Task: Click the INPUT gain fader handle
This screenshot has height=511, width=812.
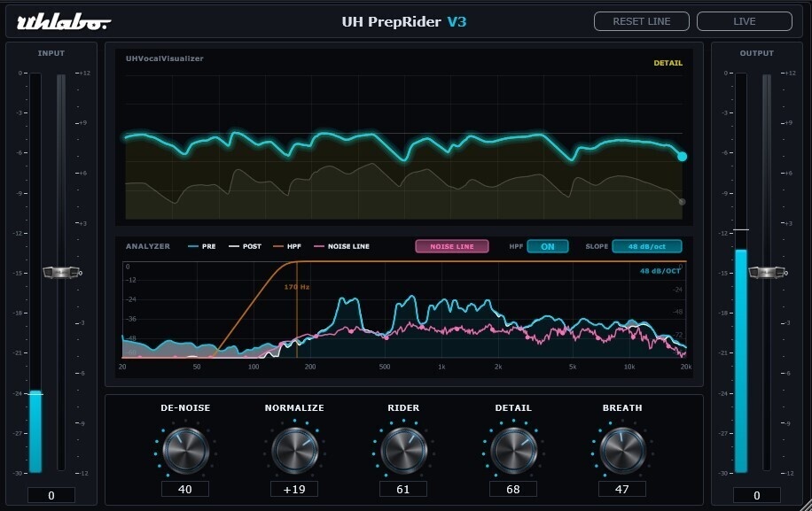Action: (61, 273)
